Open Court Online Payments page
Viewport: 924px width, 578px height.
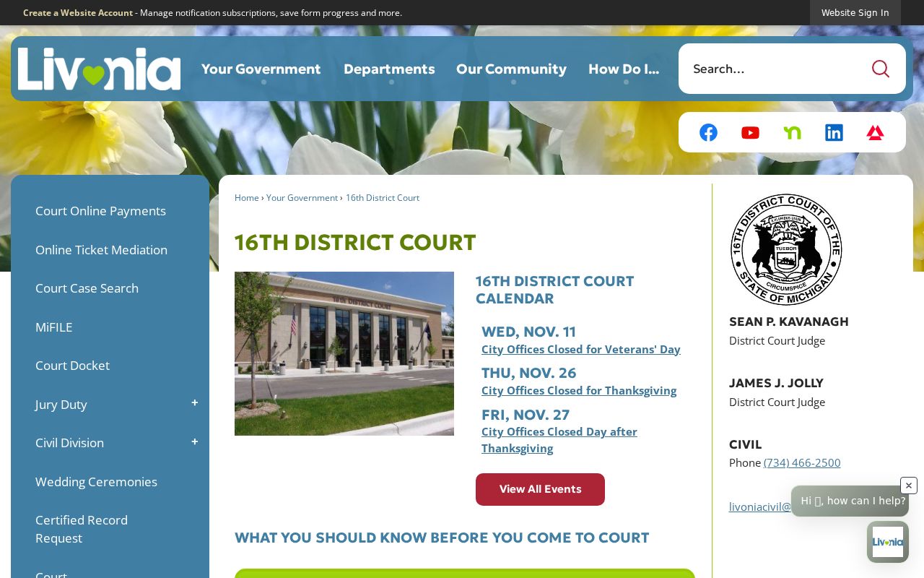pyautogui.click(x=100, y=211)
